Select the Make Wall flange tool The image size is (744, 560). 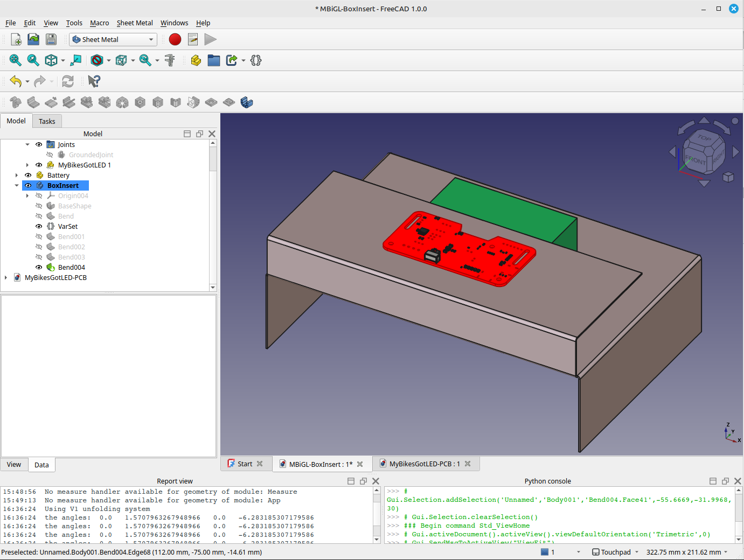click(x=33, y=102)
